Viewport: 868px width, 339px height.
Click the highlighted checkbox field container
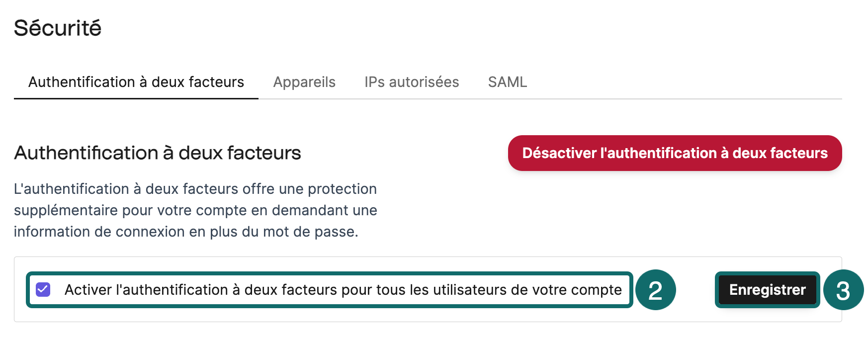[330, 290]
